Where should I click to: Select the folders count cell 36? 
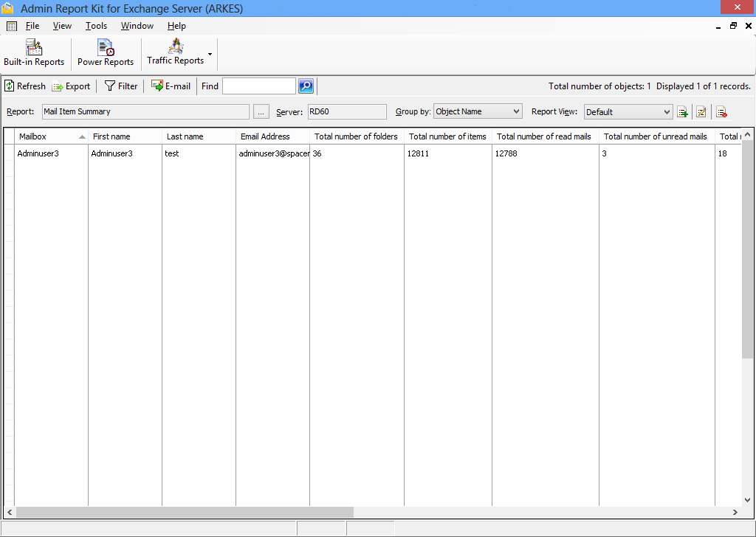357,153
